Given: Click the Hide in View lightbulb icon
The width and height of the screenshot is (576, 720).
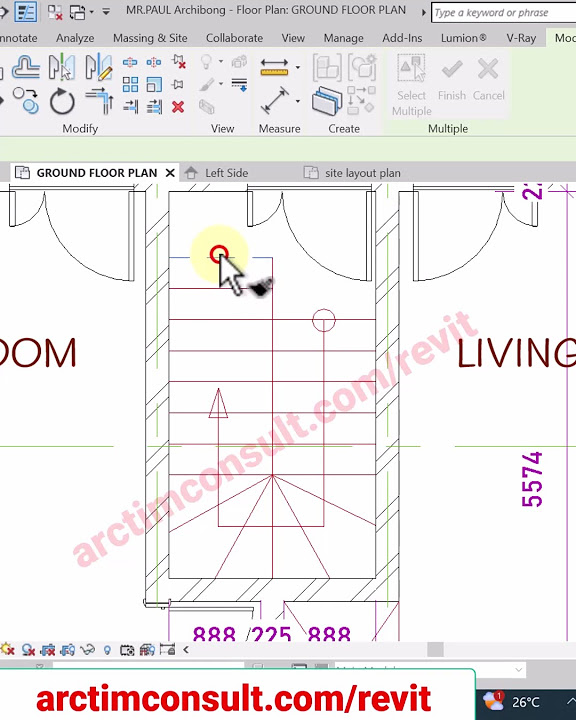Looking at the screenshot, I should pos(207,62).
